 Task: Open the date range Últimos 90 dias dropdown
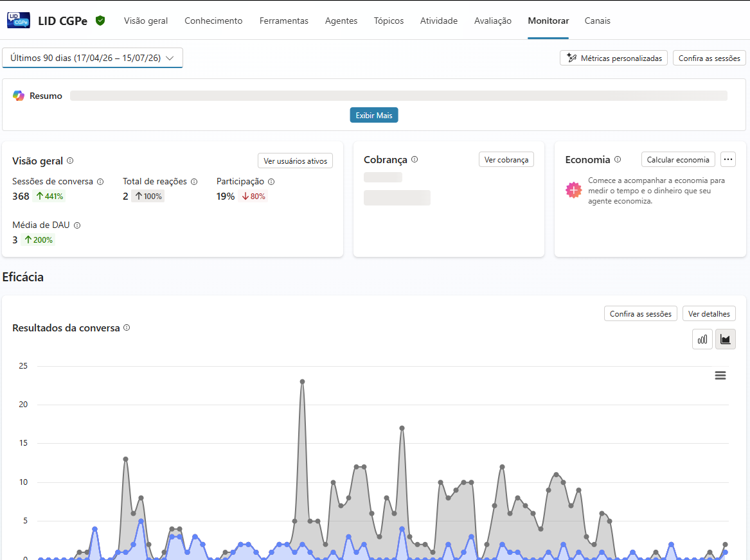(93, 58)
